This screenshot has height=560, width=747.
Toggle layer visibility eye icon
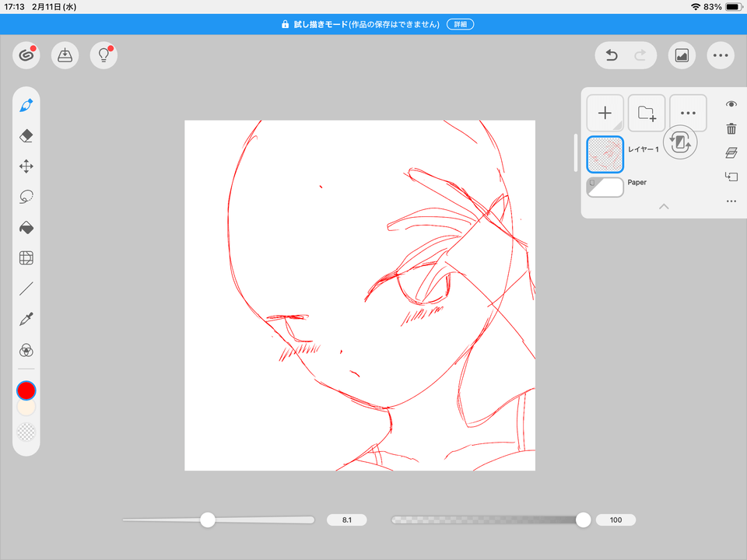[x=731, y=104]
